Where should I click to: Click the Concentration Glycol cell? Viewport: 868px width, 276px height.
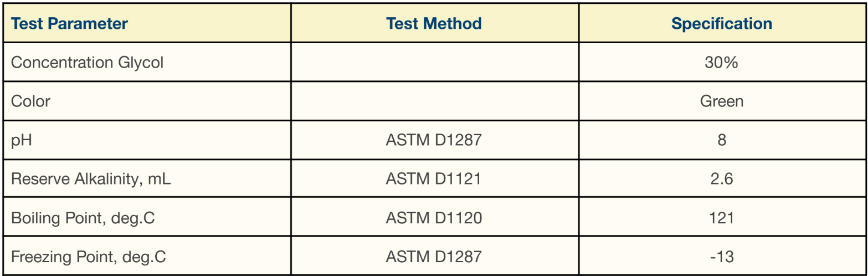click(147, 63)
